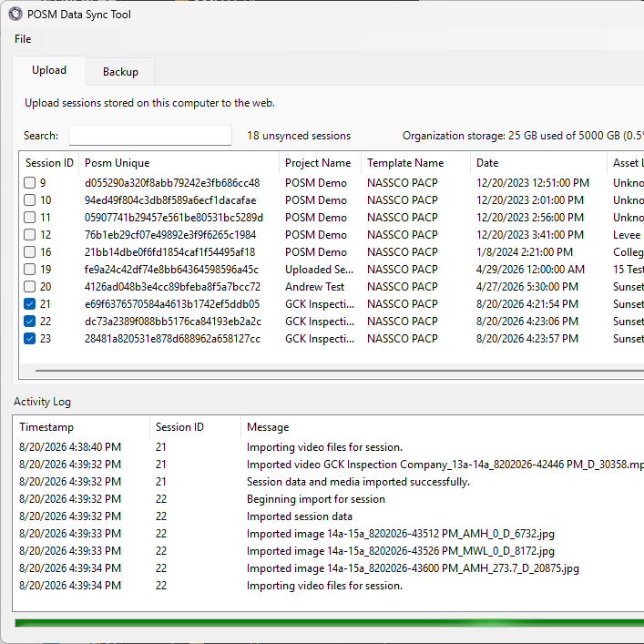Select log entry 'Beginning import for session'
This screenshot has height=644, width=644.
(x=316, y=498)
